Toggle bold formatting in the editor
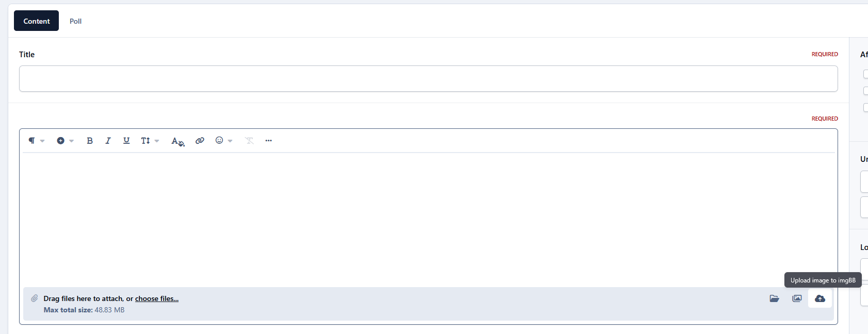 coord(90,141)
